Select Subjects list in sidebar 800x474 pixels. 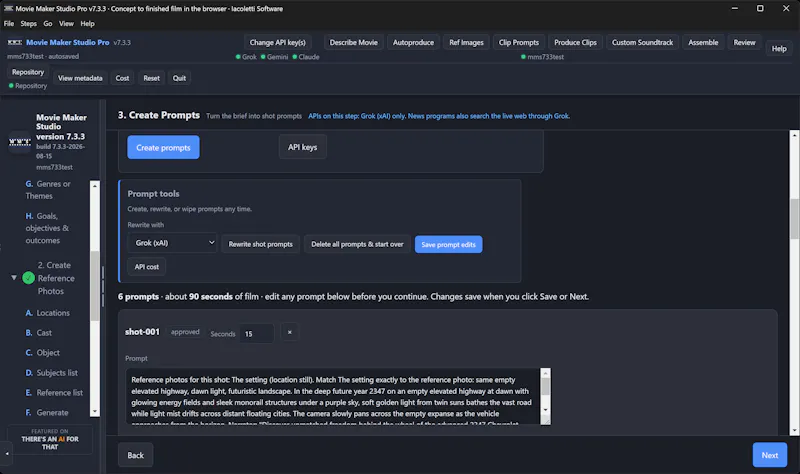click(x=52, y=372)
